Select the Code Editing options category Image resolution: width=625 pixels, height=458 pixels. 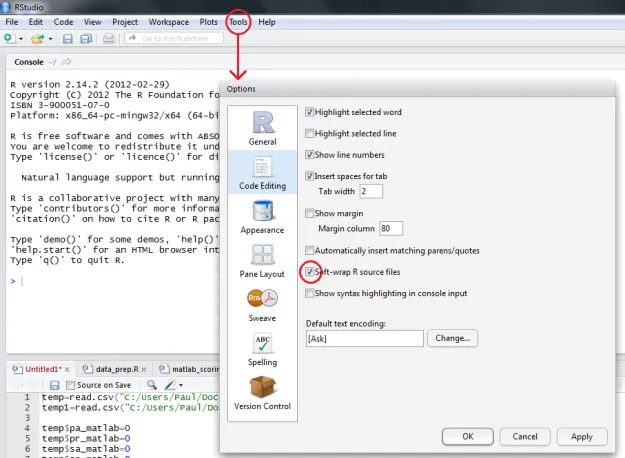coord(262,173)
